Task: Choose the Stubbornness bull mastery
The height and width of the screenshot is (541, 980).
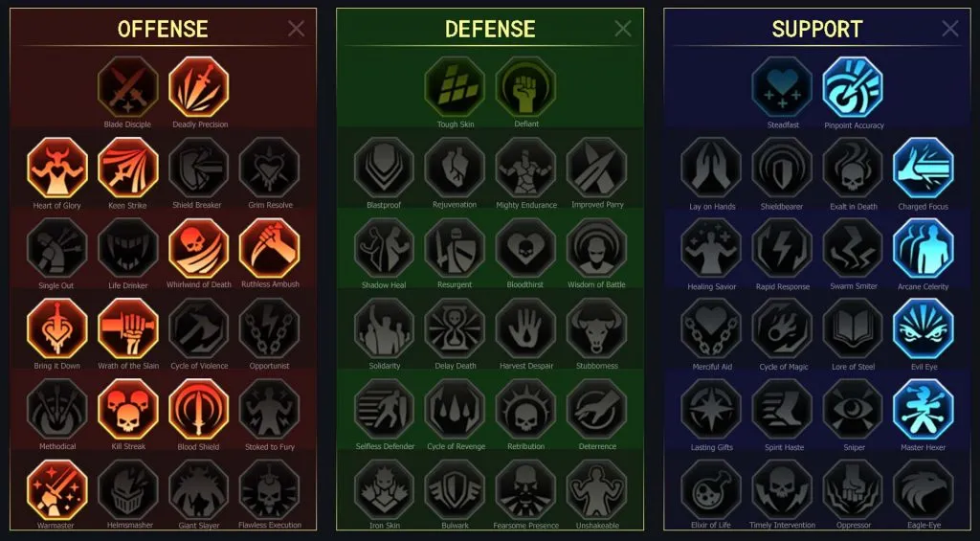Action: (x=597, y=328)
